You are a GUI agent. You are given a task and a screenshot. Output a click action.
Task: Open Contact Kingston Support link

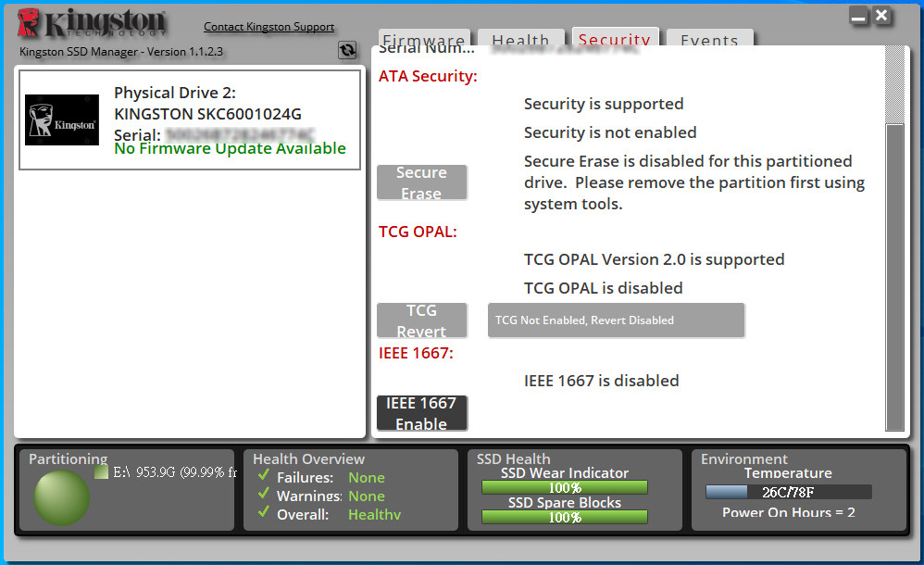268,27
